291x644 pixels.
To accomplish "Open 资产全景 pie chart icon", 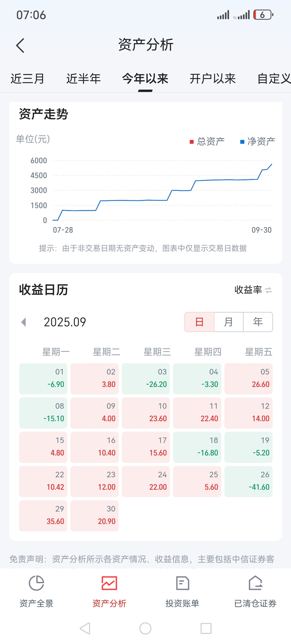I will tap(36, 583).
